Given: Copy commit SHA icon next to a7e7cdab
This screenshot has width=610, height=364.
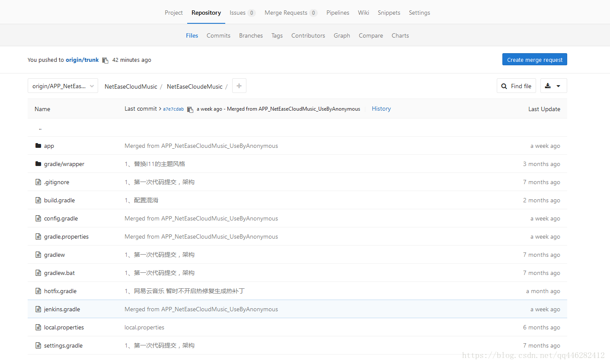Looking at the screenshot, I should pyautogui.click(x=190, y=109).
